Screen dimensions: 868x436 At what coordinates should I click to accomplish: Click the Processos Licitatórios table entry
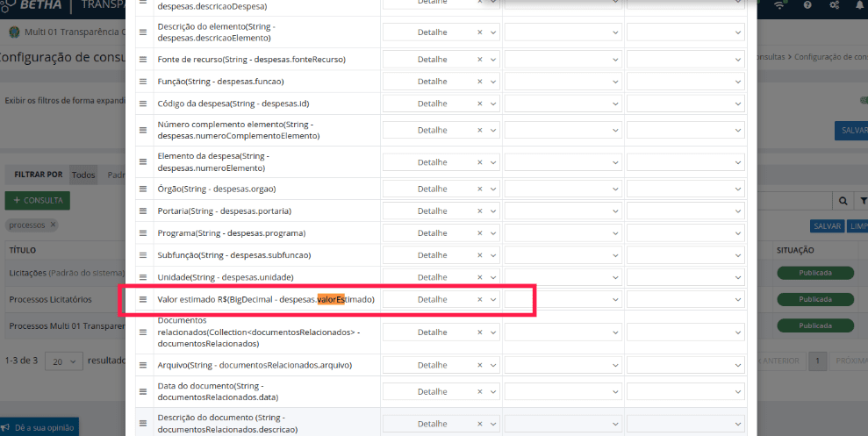coord(50,299)
